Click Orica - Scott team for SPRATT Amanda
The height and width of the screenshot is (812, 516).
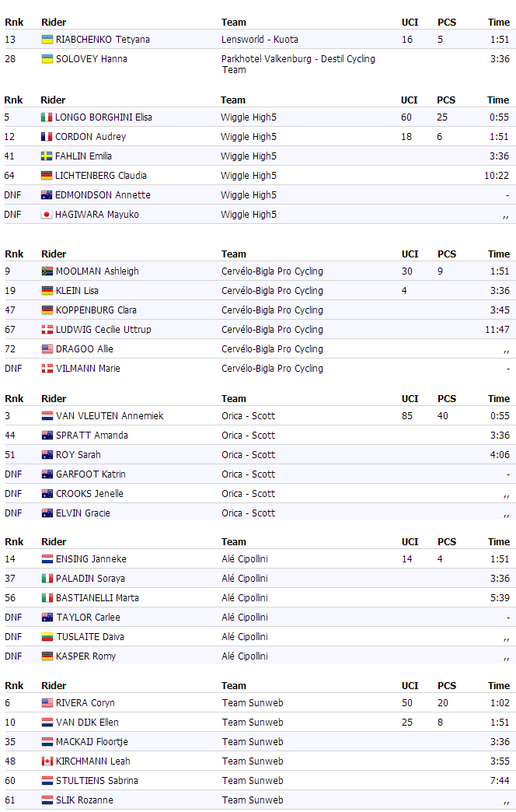pos(248,436)
